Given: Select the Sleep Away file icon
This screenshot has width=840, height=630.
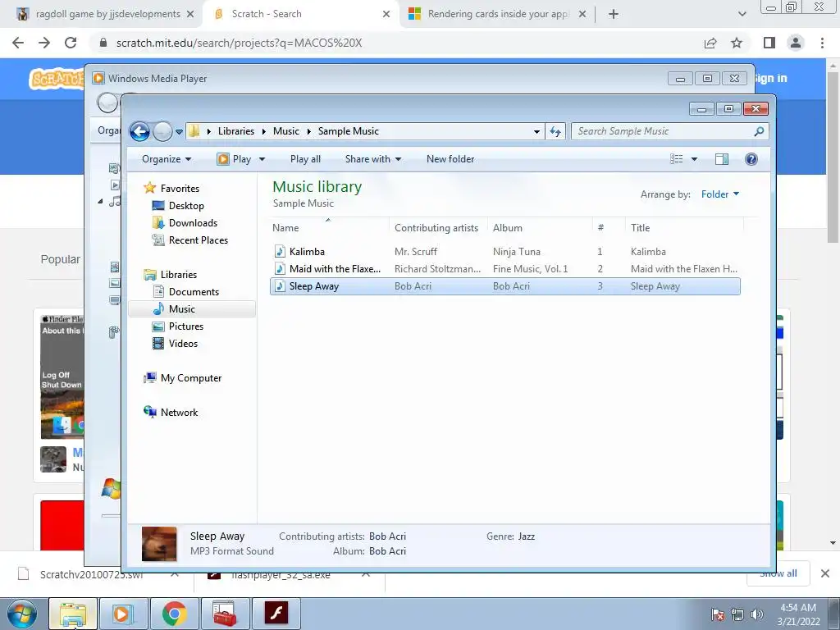Looking at the screenshot, I should click(x=280, y=286).
